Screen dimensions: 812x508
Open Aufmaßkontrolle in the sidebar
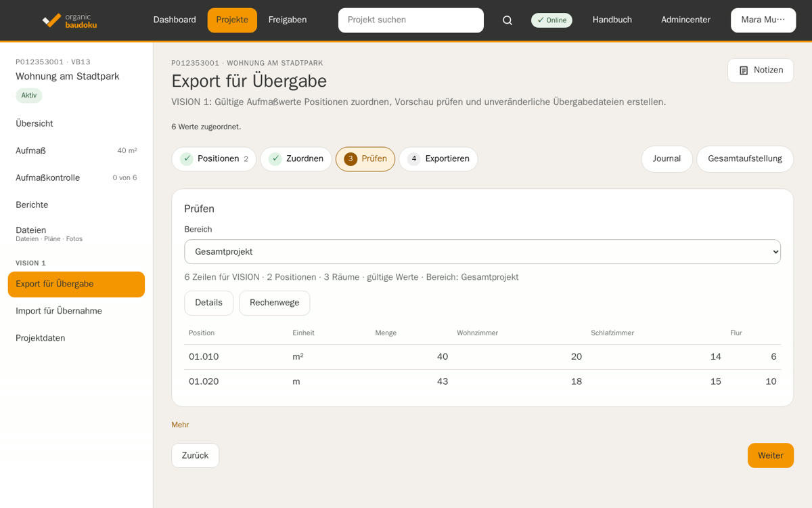pyautogui.click(x=76, y=178)
